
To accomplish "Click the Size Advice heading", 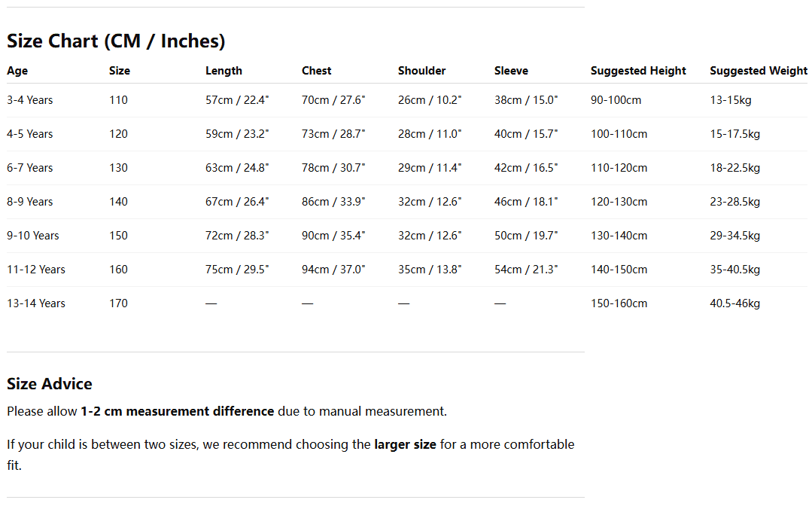I will point(50,384).
